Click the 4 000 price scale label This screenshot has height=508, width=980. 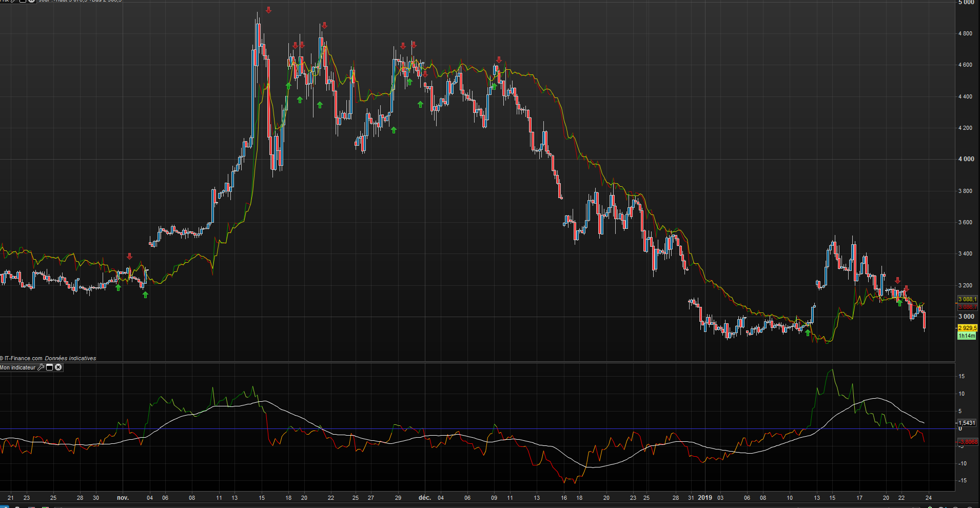[x=966, y=159]
